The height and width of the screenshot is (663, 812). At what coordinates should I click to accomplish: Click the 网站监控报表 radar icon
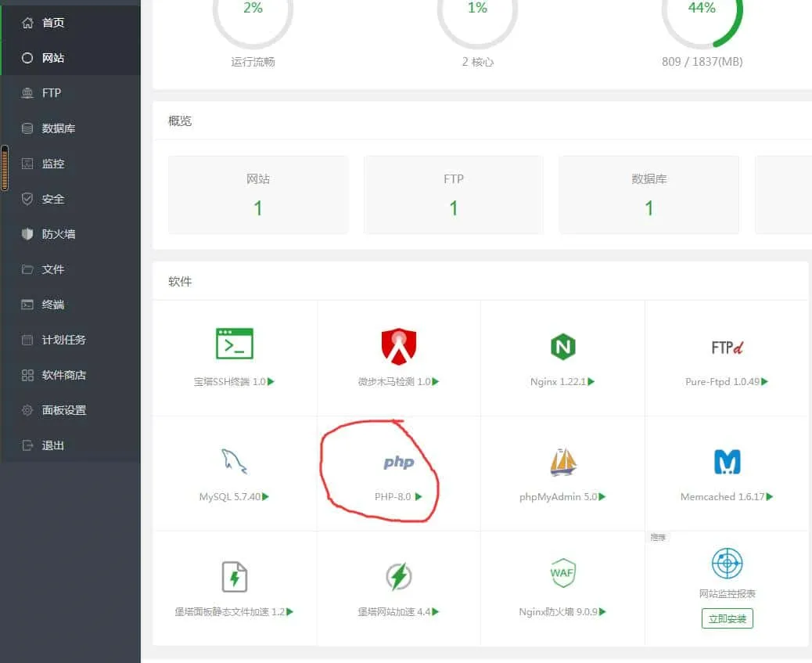(x=727, y=563)
